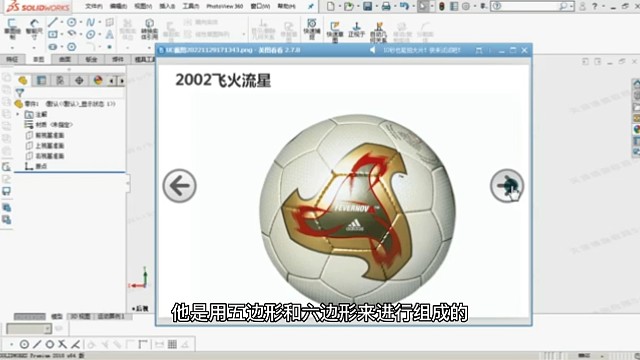The width and height of the screenshot is (640, 360).
Task: Open the FeatureManager design tree tab
Action: coord(23,80)
